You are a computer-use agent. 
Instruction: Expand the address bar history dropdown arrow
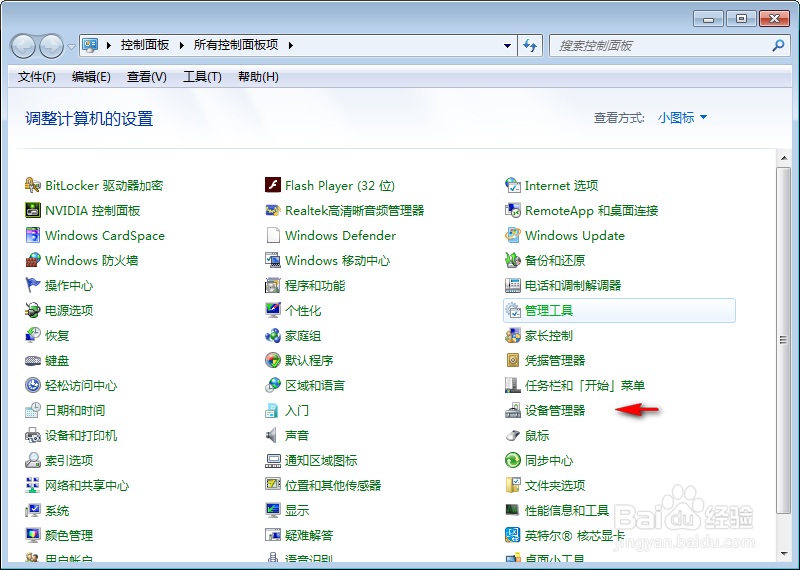tap(507, 45)
